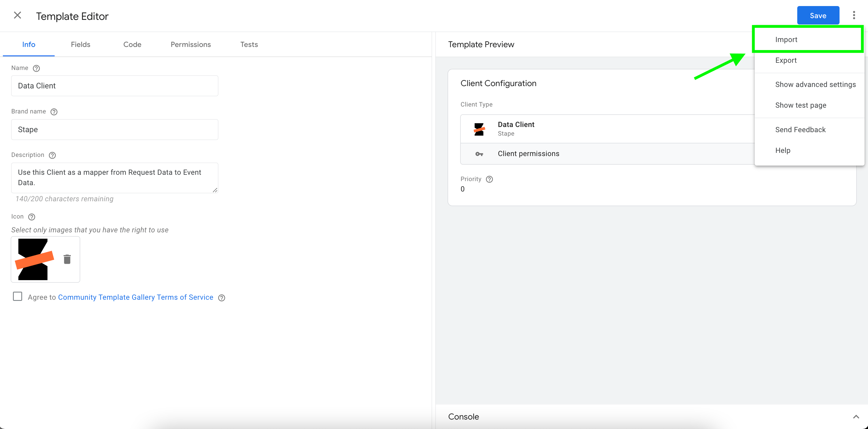Click the 'Select only images' hint text

pos(90,230)
